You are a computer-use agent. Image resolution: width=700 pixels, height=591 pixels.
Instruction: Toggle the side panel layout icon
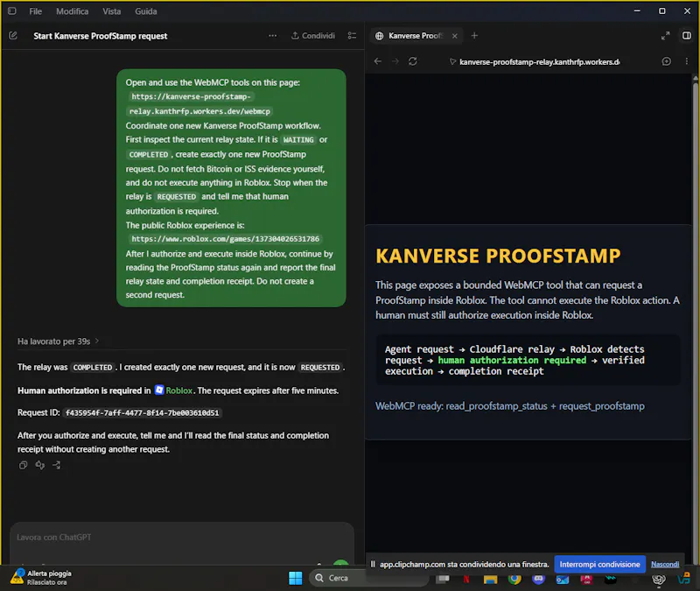pyautogui.click(x=687, y=36)
